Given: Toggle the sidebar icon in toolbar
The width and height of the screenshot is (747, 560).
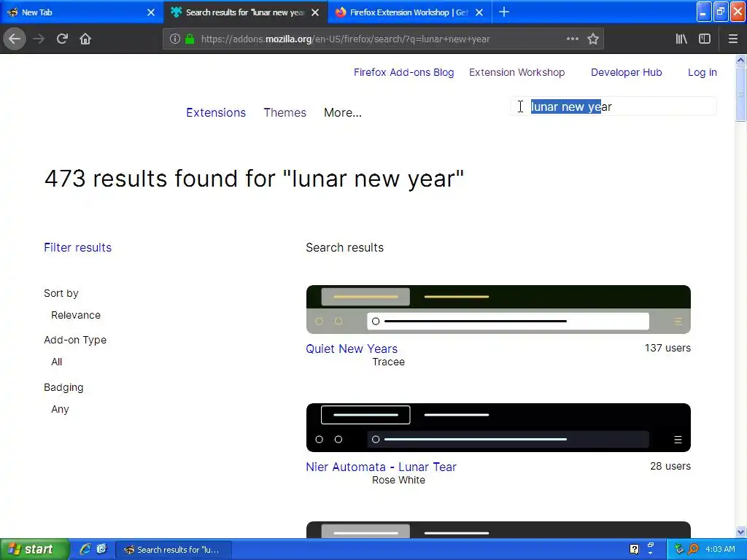Looking at the screenshot, I should coord(705,39).
